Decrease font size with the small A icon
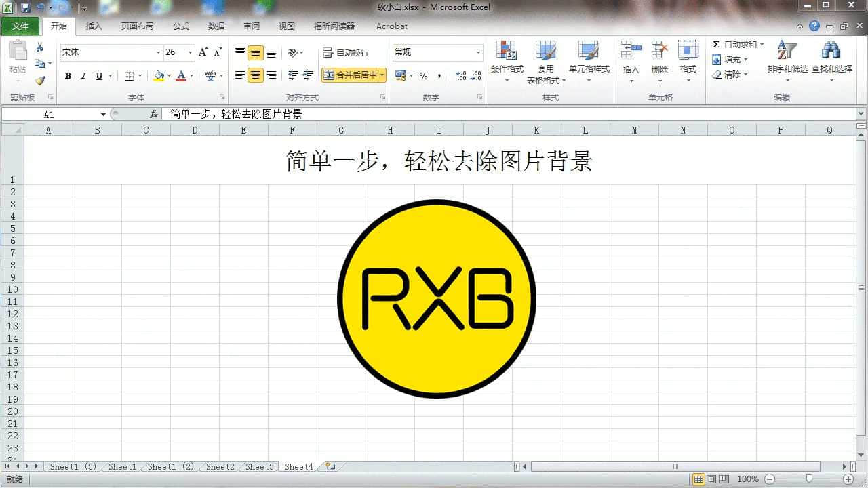 pos(218,52)
